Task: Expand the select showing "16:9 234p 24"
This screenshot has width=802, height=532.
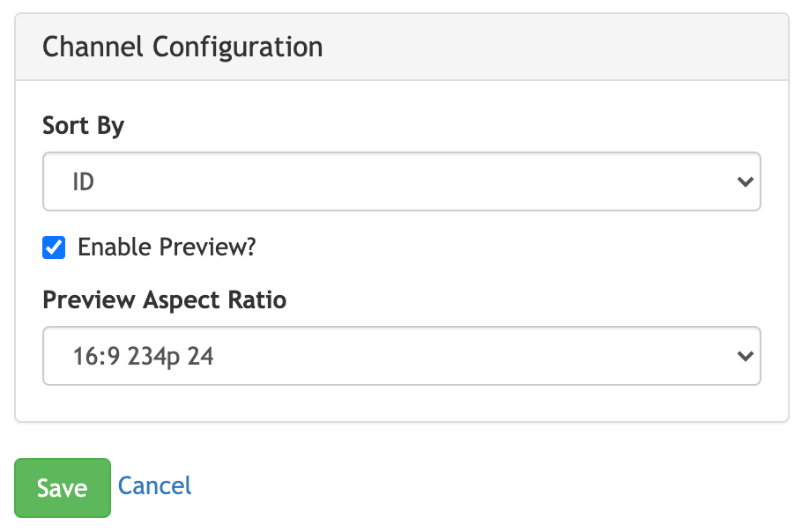Action: click(x=401, y=357)
